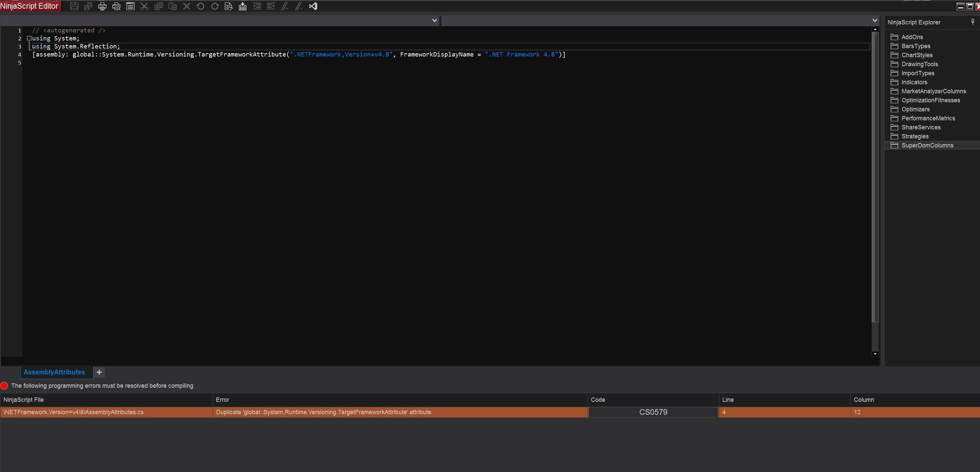Open Visual Studio via toolbar icon
980x472 pixels.
click(313, 6)
